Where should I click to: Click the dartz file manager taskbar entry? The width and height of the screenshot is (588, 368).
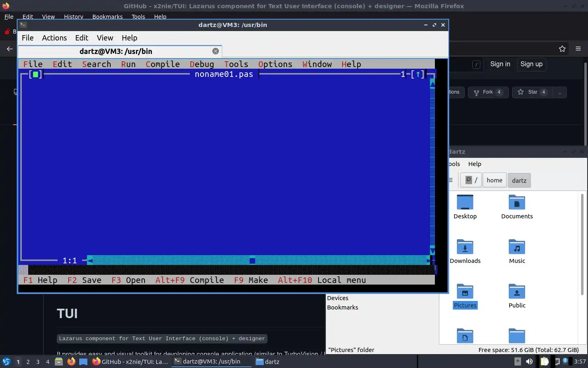pos(267,361)
